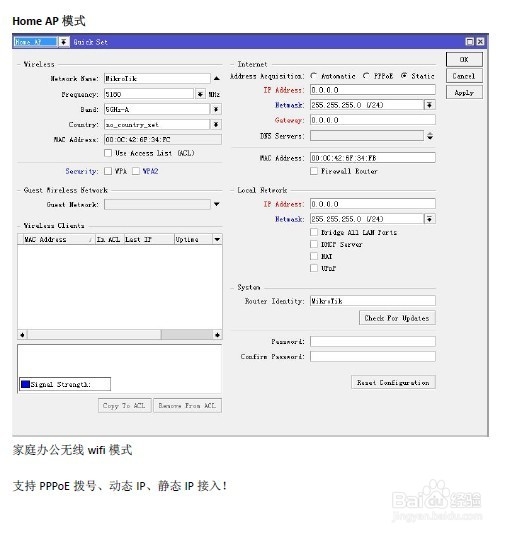The width and height of the screenshot is (512, 534).
Task: Click Country combo box field
Action: [x=157, y=125]
